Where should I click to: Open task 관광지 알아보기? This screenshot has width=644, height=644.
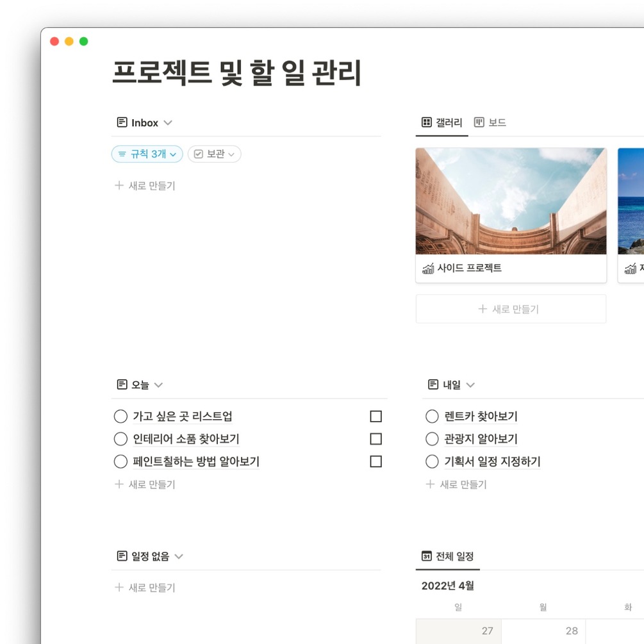tap(481, 439)
